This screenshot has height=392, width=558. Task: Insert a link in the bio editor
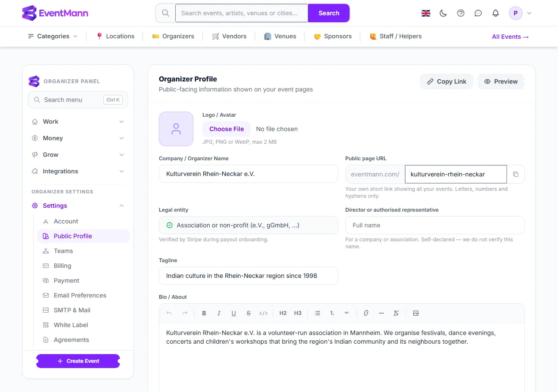pyautogui.click(x=366, y=313)
